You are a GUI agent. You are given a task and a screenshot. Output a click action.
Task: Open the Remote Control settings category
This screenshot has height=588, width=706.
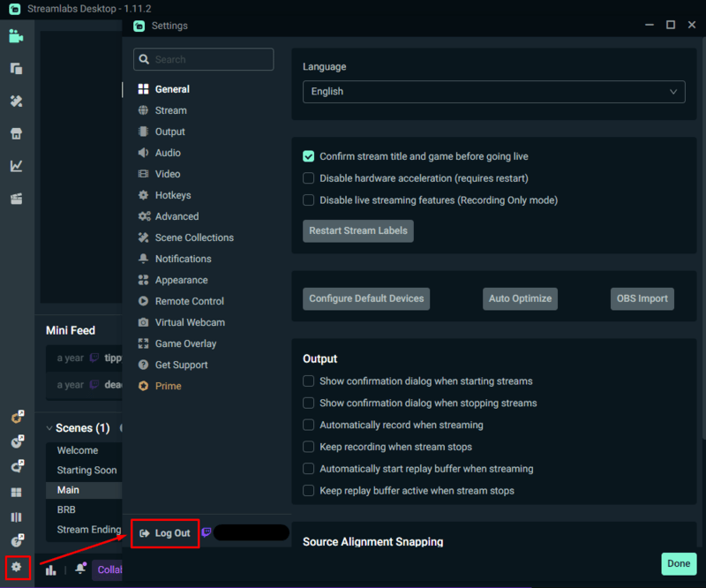pos(181,301)
